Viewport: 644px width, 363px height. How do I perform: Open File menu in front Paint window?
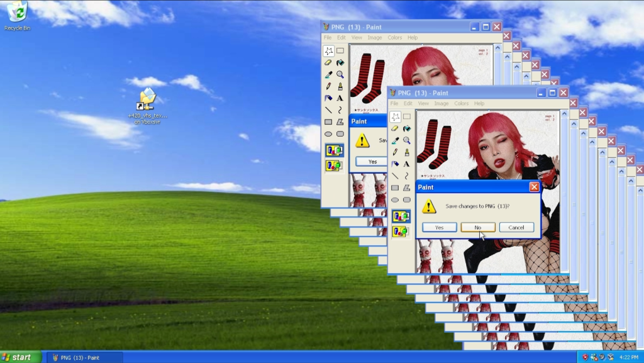pyautogui.click(x=394, y=103)
